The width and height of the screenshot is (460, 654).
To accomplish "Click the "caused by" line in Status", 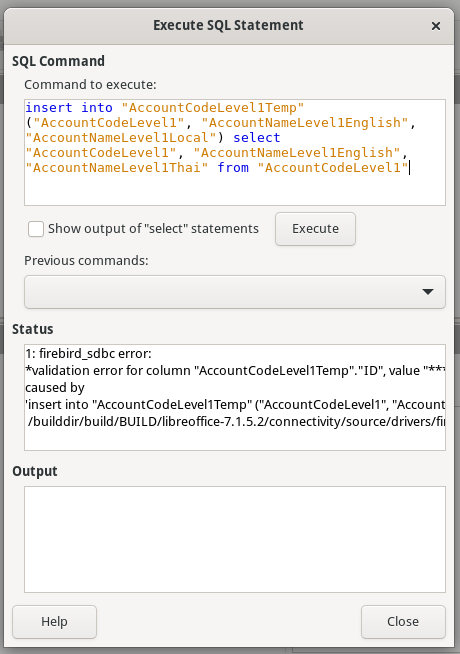I will pyautogui.click(x=55, y=388).
